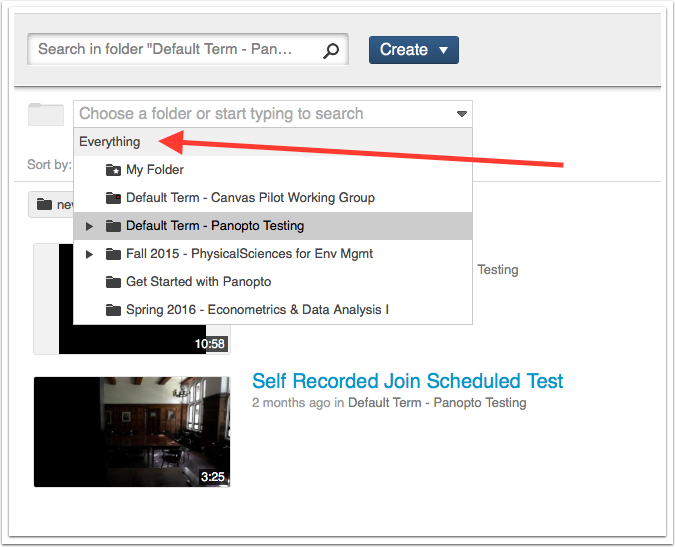Click the folder chooser search field

tap(273, 114)
